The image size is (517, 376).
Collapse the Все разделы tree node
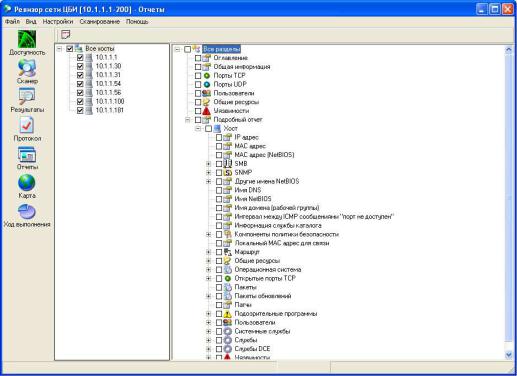(x=177, y=49)
